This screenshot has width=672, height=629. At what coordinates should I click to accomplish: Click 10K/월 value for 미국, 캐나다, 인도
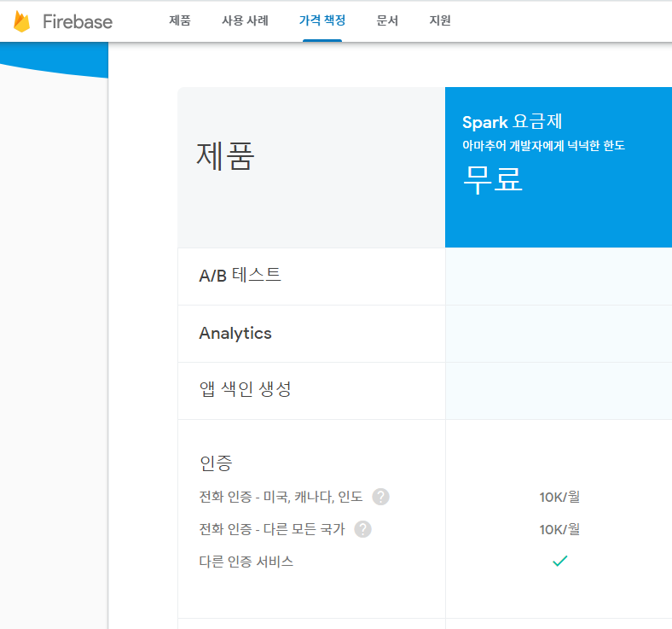[x=559, y=497]
